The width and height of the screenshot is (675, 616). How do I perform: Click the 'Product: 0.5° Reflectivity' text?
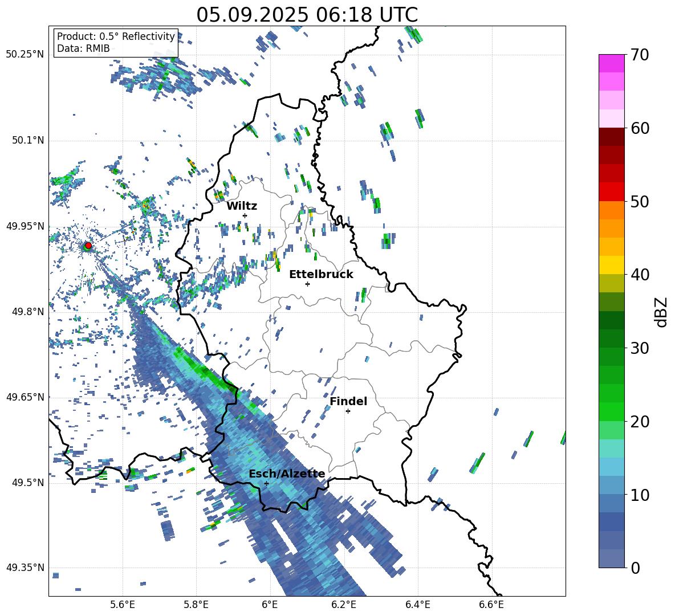pos(116,36)
